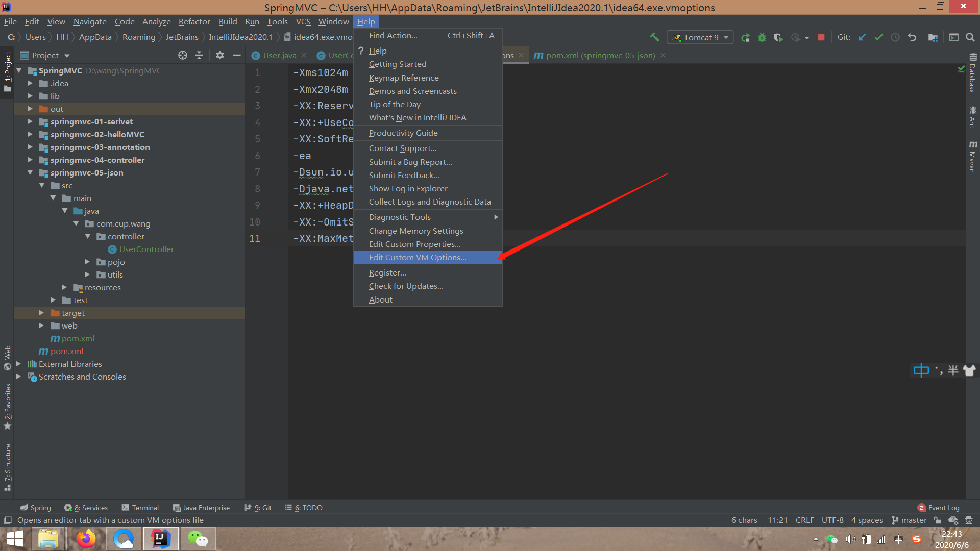This screenshot has height=551, width=980.
Task: Open the Terminal tool window
Action: pos(140,507)
